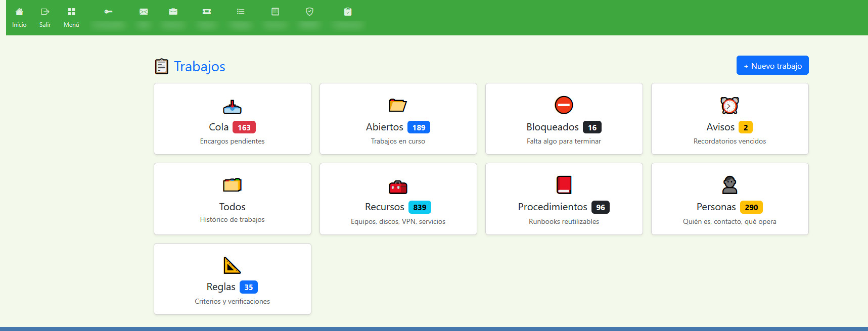Click the red no-entry icon on the Bloqueados card
Screen dimensions: 868x331
pos(564,105)
